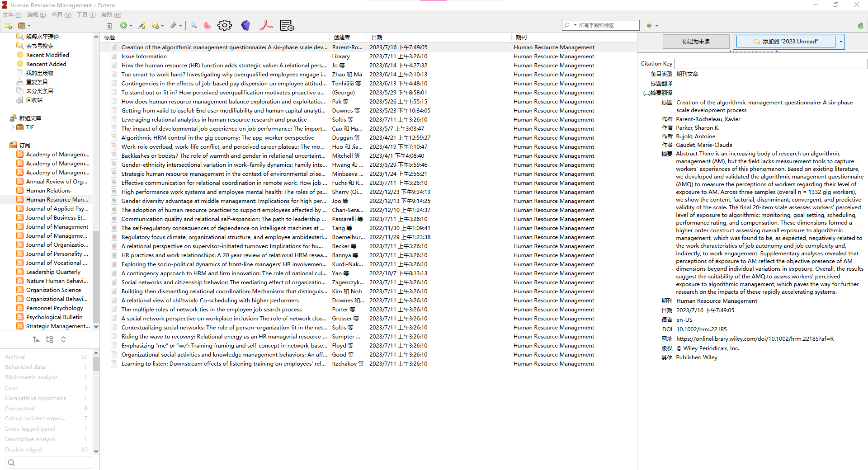Click the up arrow of collections tree scrollbar

96,37
